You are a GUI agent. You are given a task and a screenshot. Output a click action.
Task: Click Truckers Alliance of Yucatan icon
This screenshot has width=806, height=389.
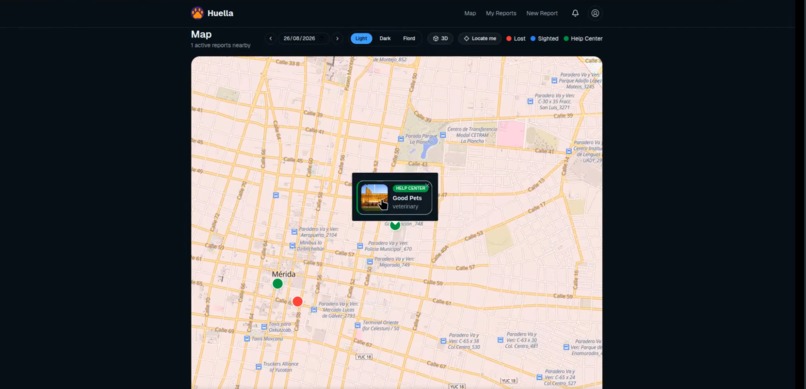pos(258,366)
